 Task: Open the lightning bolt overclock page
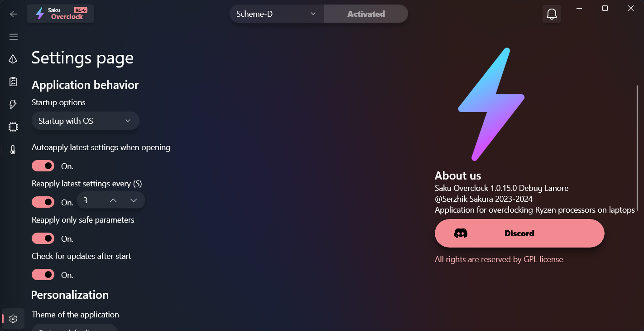(13, 104)
